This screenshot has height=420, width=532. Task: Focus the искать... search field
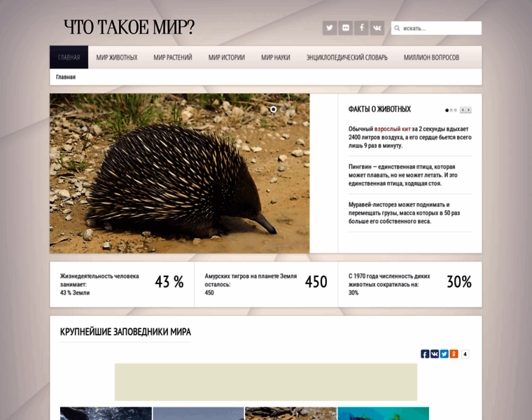tap(436, 28)
